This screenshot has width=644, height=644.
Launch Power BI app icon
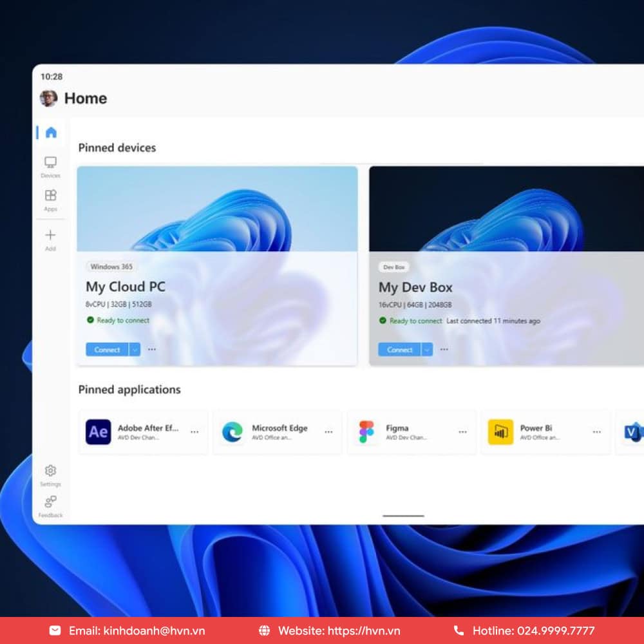[x=500, y=431]
